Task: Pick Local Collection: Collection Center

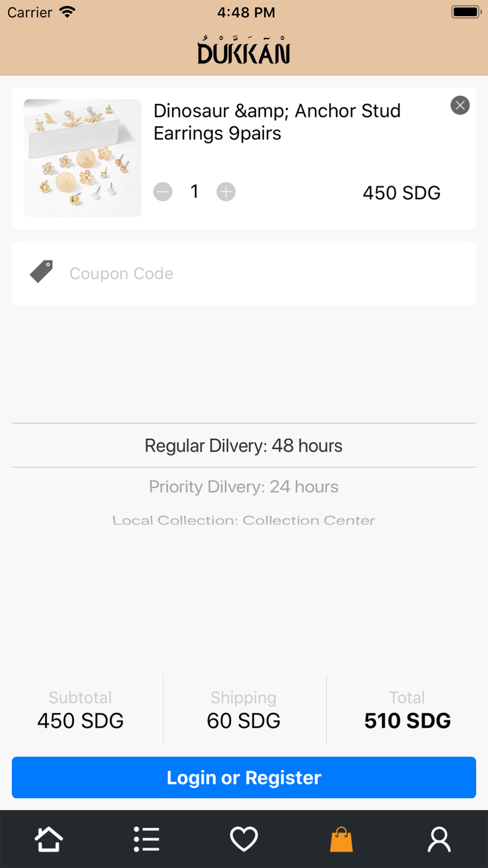Action: (244, 520)
